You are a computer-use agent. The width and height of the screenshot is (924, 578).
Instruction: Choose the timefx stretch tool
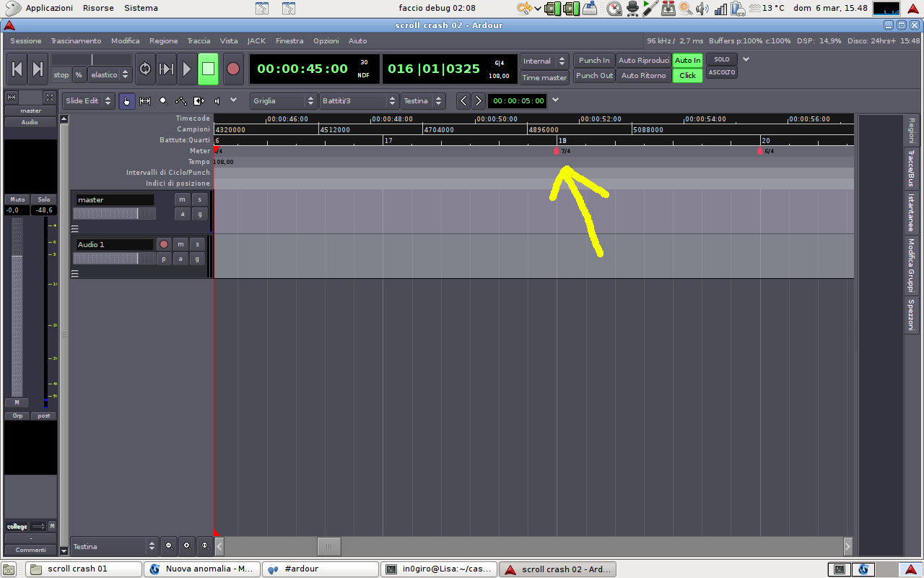tap(199, 101)
